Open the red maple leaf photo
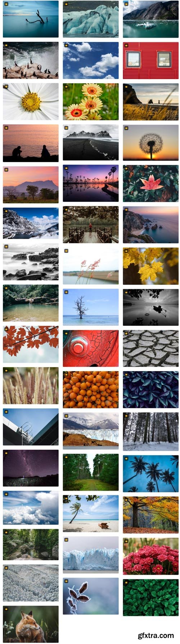 pyautogui.click(x=150, y=184)
